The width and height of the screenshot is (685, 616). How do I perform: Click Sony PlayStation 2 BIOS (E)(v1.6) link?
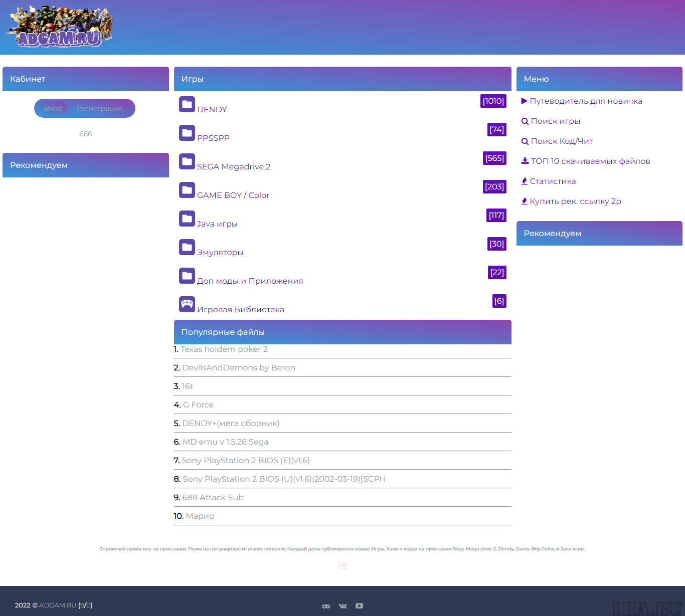246,461
